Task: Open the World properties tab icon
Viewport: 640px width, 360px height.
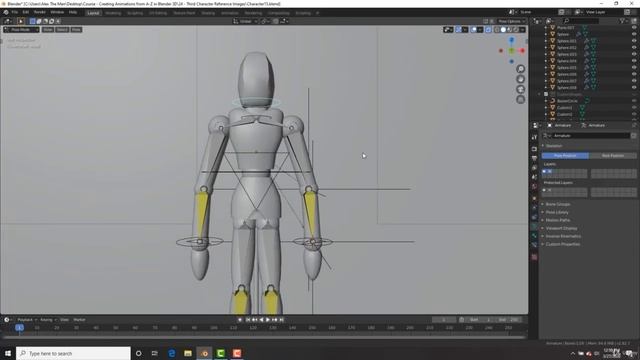Action: (x=534, y=187)
